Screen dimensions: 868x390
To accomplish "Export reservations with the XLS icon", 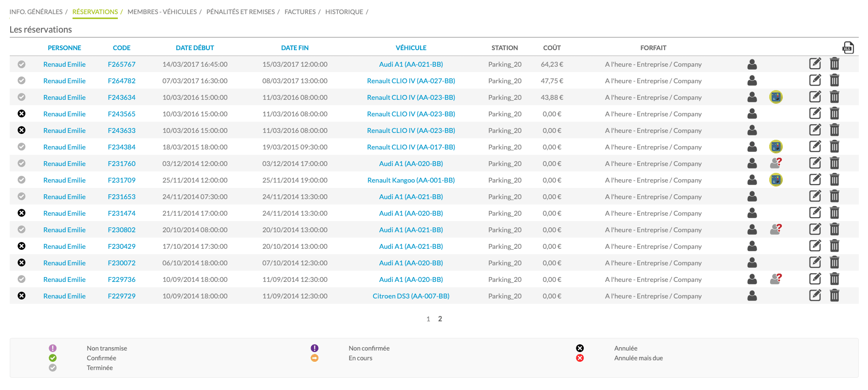I will 848,47.
